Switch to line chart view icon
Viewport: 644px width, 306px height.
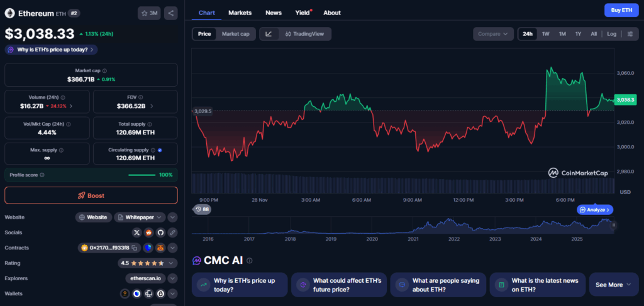(269, 34)
